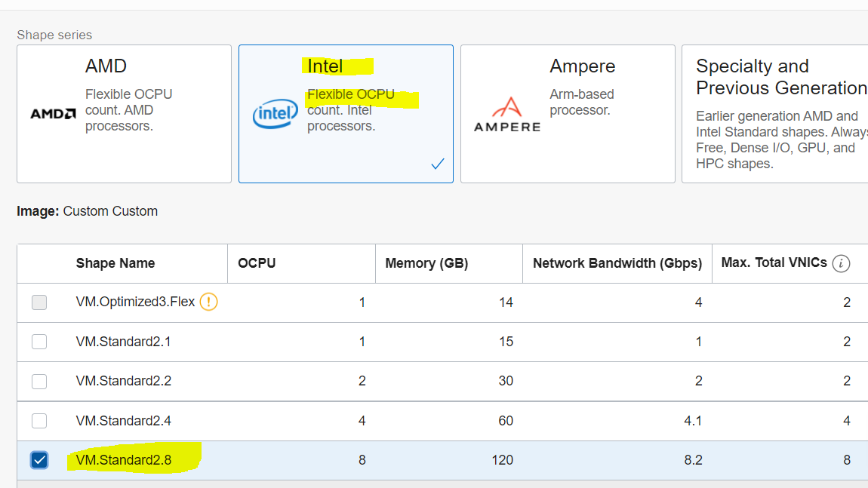Click the Max. Total VNICs info icon
Screen dimensions: 868x488
coord(842,263)
